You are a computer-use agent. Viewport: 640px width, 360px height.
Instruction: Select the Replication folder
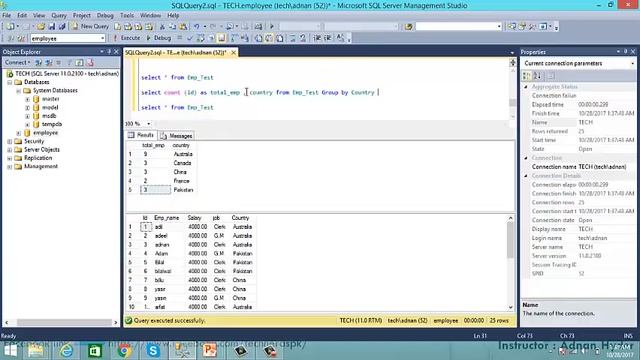38,158
